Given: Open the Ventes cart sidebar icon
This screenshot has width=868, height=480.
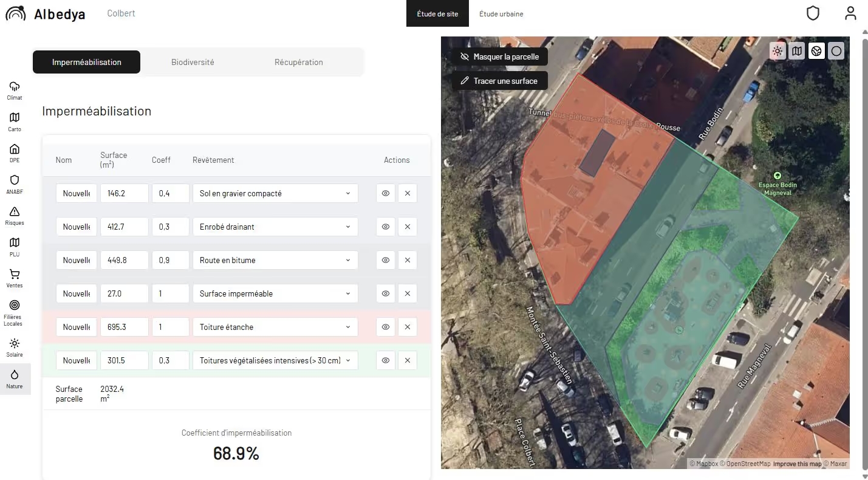Looking at the screenshot, I should (x=15, y=278).
